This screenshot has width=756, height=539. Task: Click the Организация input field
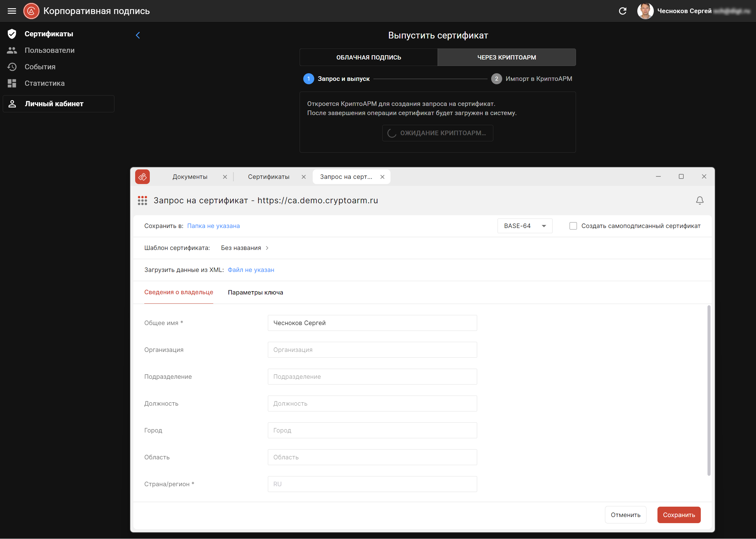(372, 350)
